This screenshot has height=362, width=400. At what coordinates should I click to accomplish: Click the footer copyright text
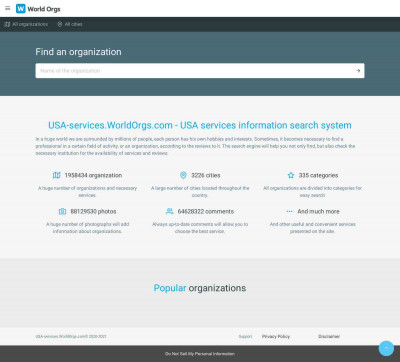[71, 336]
